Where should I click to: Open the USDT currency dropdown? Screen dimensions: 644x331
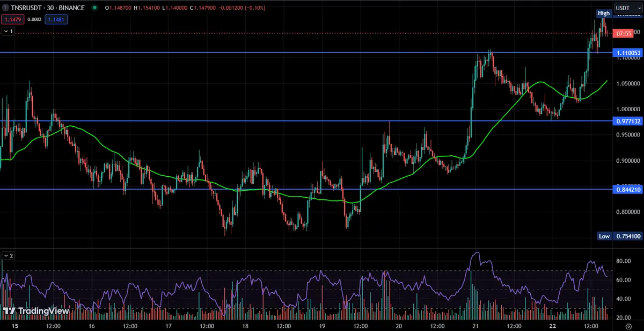[x=628, y=8]
